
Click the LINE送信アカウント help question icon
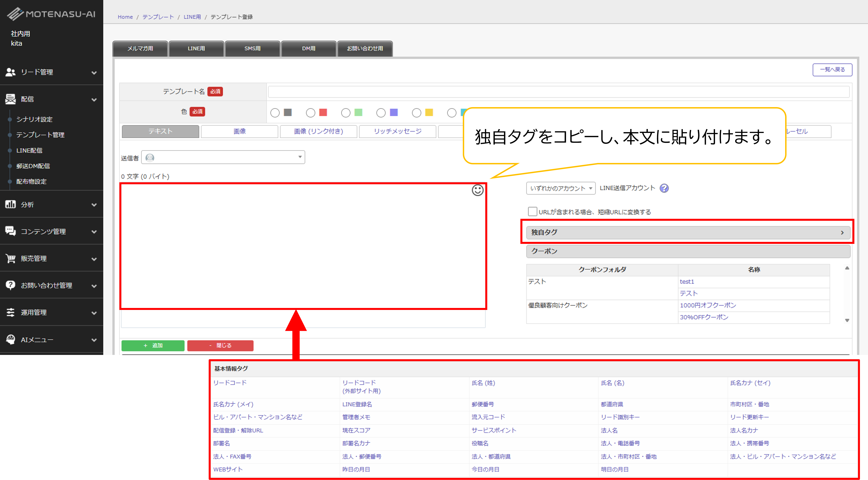[x=664, y=188]
